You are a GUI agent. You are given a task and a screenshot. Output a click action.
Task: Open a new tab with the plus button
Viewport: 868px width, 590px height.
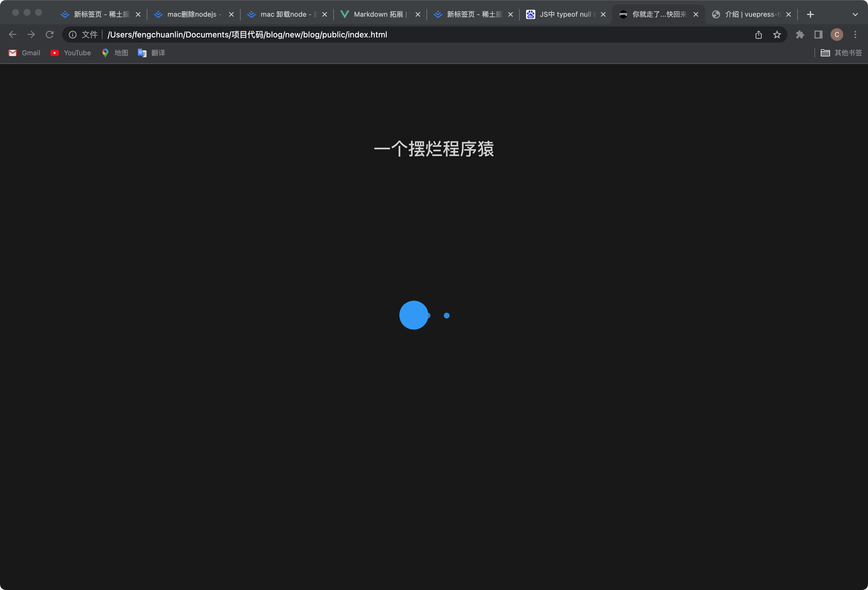coord(810,15)
